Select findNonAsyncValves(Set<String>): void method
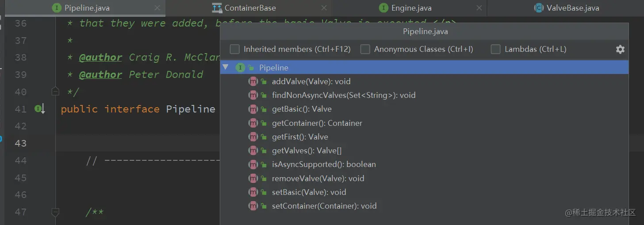 click(x=344, y=95)
